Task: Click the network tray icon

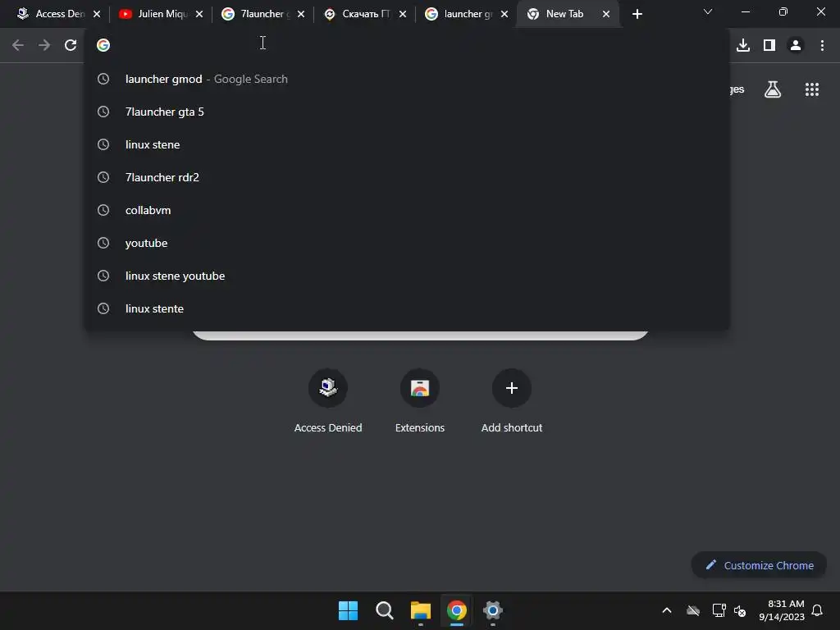Action: (719, 610)
